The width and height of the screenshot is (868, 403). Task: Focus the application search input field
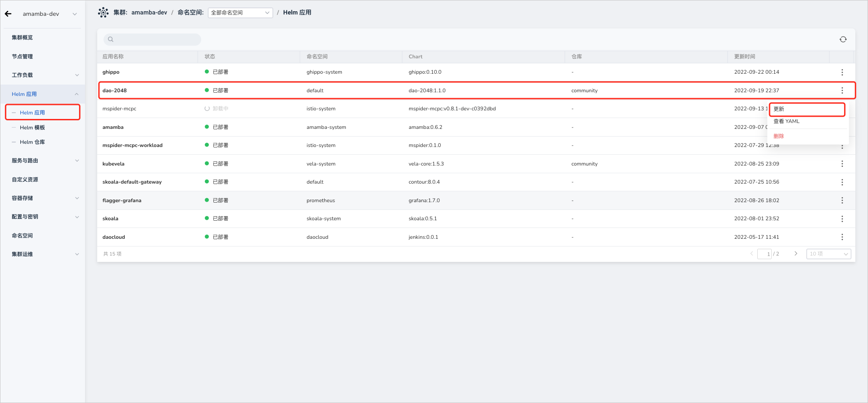[x=152, y=39]
